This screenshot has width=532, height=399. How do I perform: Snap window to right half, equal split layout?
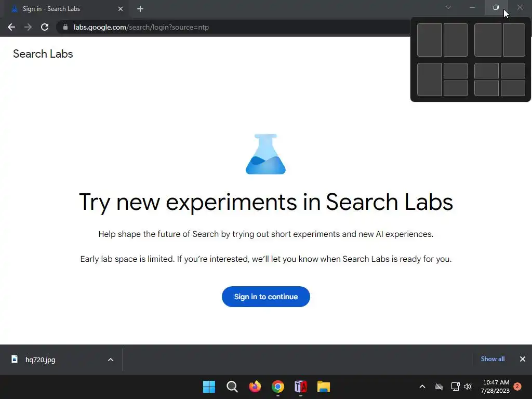click(456, 40)
